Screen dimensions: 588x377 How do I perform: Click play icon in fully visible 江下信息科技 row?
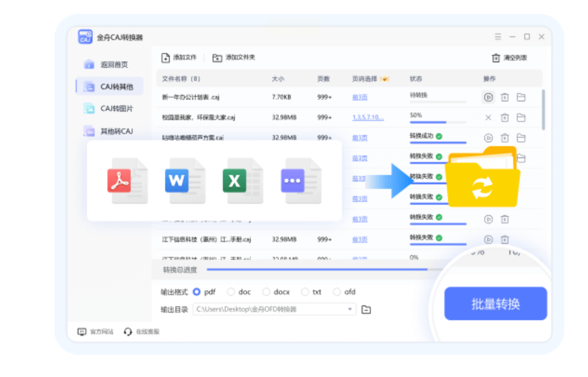pyautogui.click(x=488, y=240)
